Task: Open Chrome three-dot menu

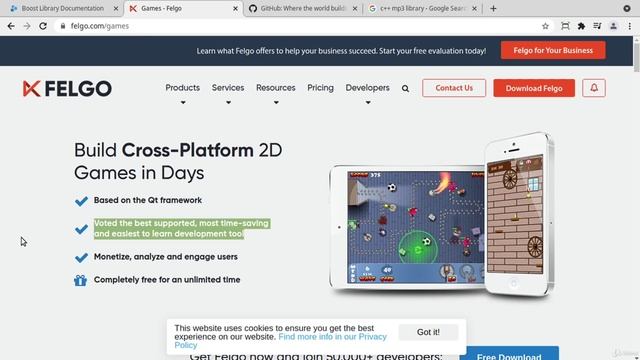Action: point(629,26)
